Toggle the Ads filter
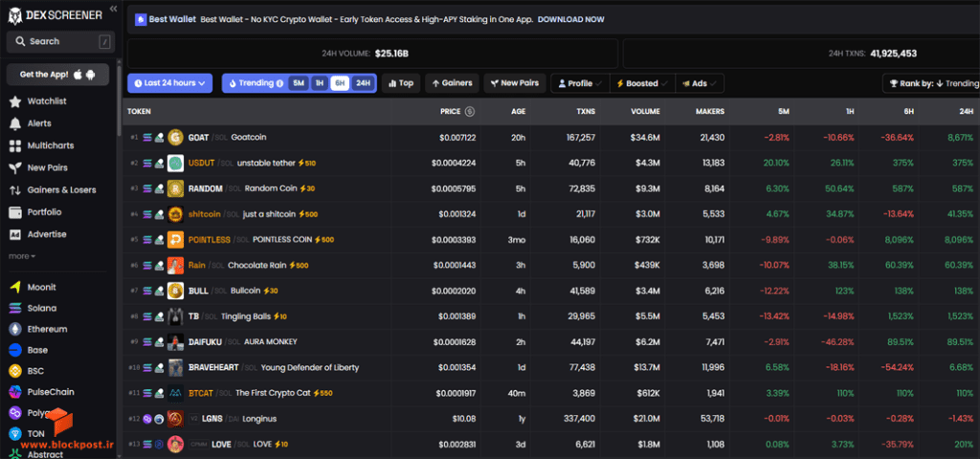 click(700, 83)
